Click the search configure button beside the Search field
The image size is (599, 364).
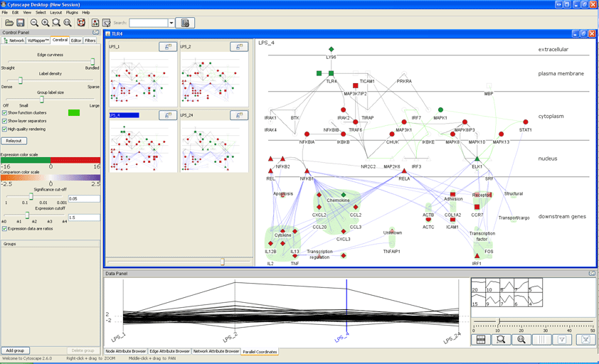point(185,23)
